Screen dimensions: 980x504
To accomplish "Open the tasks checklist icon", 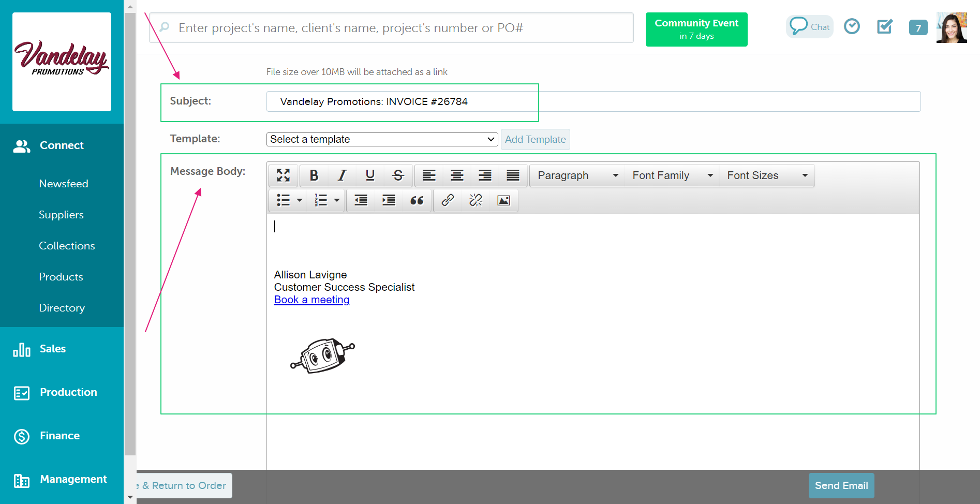I will [x=885, y=26].
